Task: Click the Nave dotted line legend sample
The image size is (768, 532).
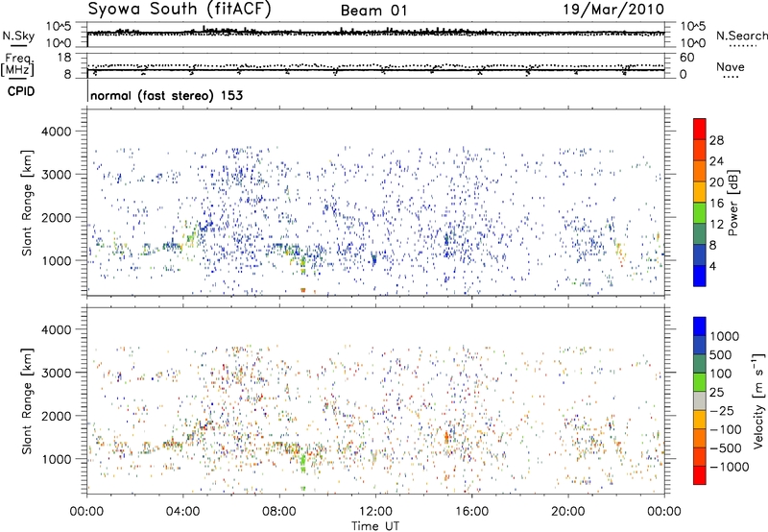Action: tap(731, 77)
